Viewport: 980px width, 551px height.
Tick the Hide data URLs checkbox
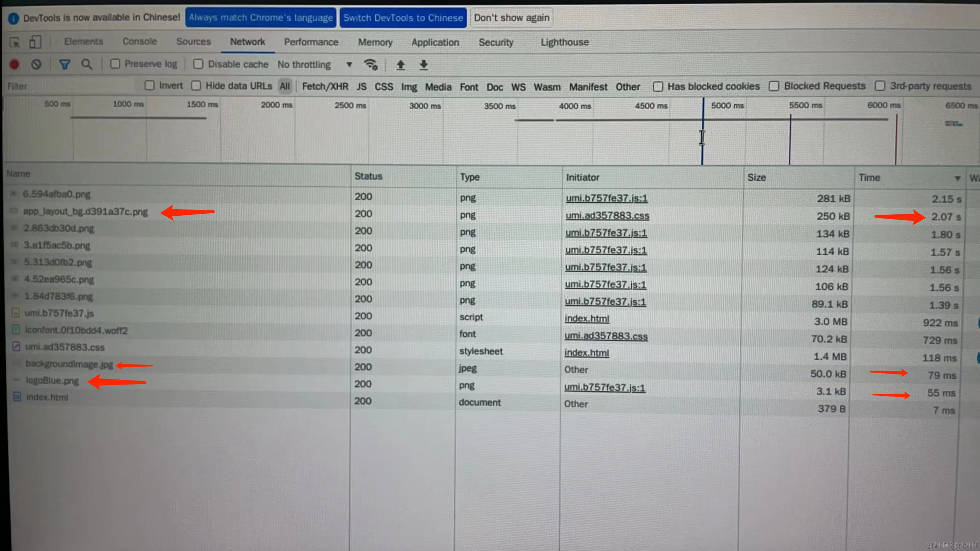196,86
